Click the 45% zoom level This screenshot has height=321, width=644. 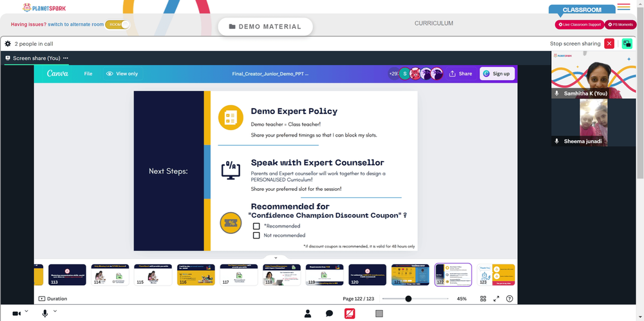[462, 299]
